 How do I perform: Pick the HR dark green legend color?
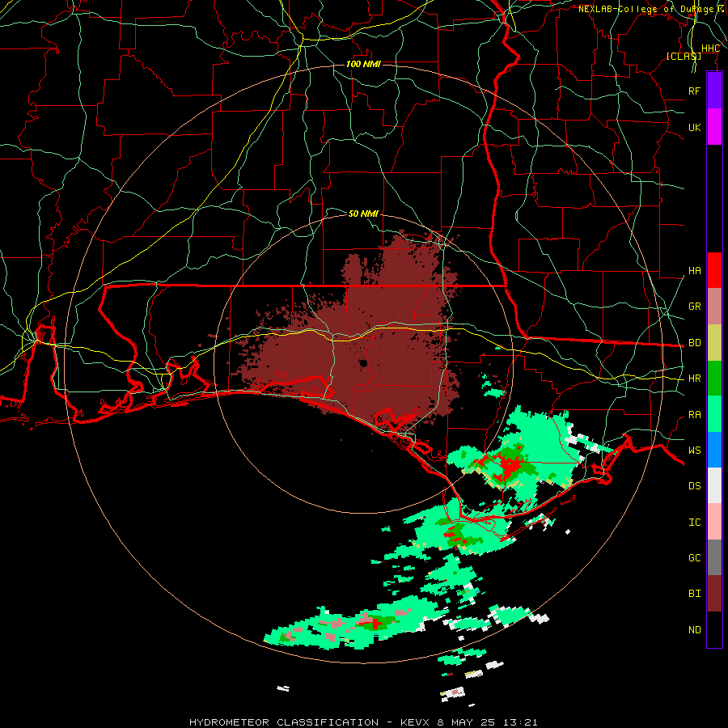714,379
